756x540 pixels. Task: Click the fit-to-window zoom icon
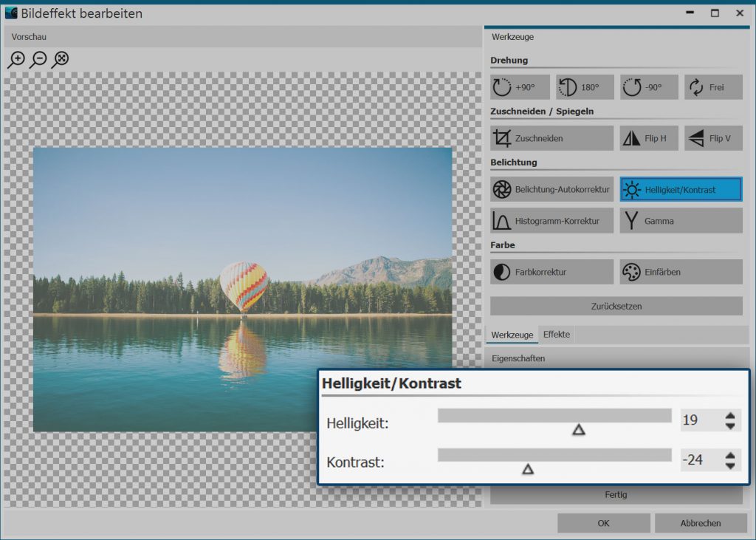pos(61,60)
